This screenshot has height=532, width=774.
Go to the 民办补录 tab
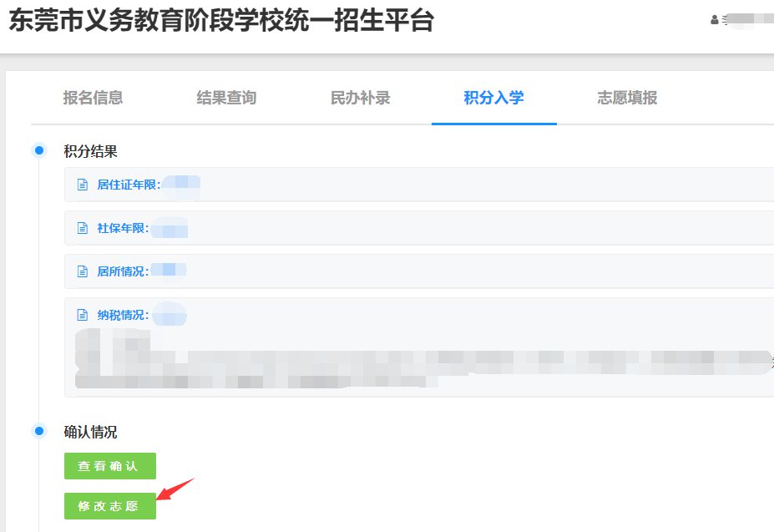coord(360,98)
